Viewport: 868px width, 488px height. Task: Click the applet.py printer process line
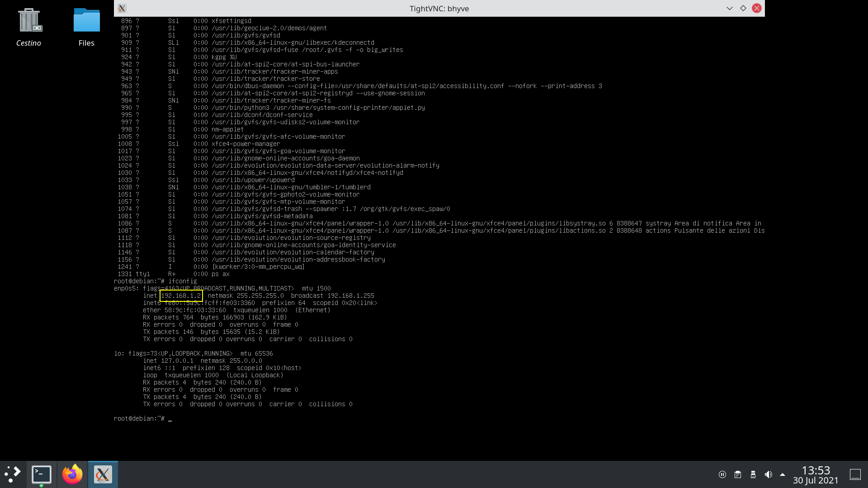point(273,108)
